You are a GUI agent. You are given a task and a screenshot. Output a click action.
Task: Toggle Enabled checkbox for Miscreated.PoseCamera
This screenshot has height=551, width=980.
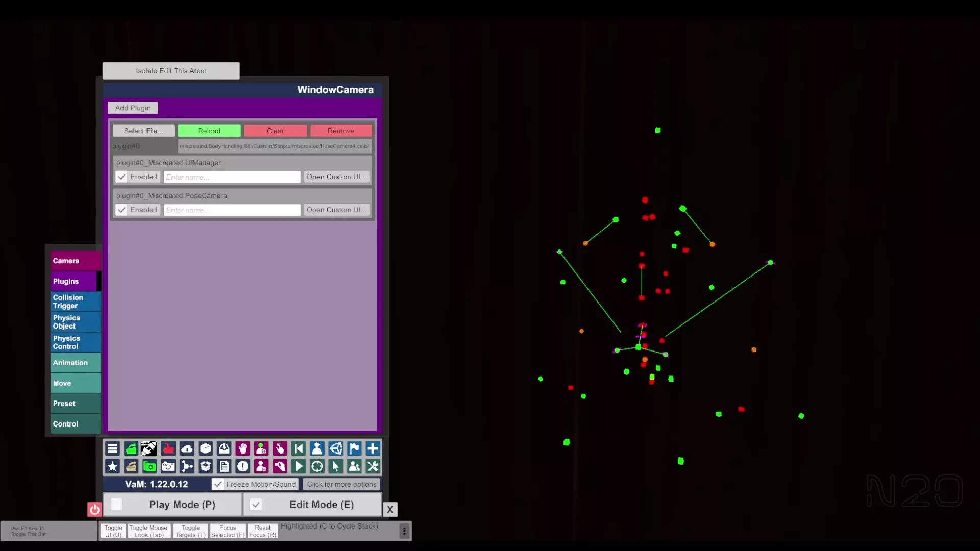click(x=121, y=210)
